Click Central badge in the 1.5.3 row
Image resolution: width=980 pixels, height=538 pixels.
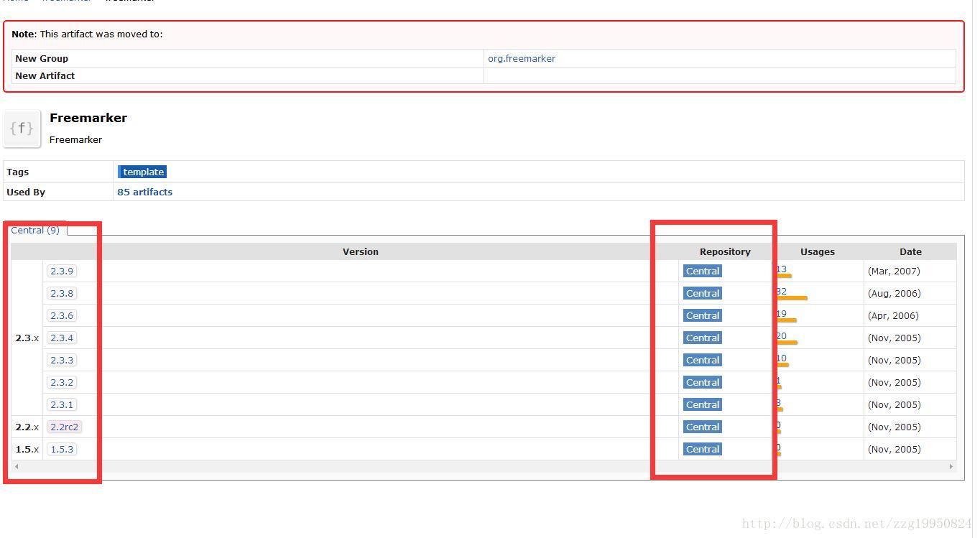click(x=703, y=449)
